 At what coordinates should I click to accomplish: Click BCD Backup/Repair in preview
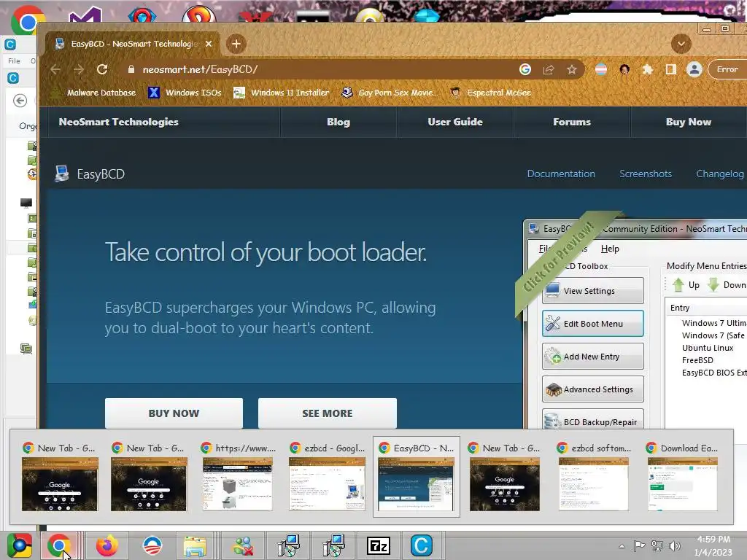tap(592, 420)
